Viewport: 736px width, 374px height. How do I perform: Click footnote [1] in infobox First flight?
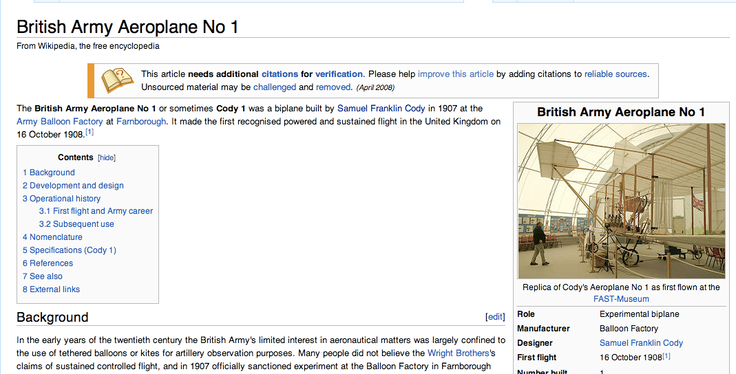point(667,356)
